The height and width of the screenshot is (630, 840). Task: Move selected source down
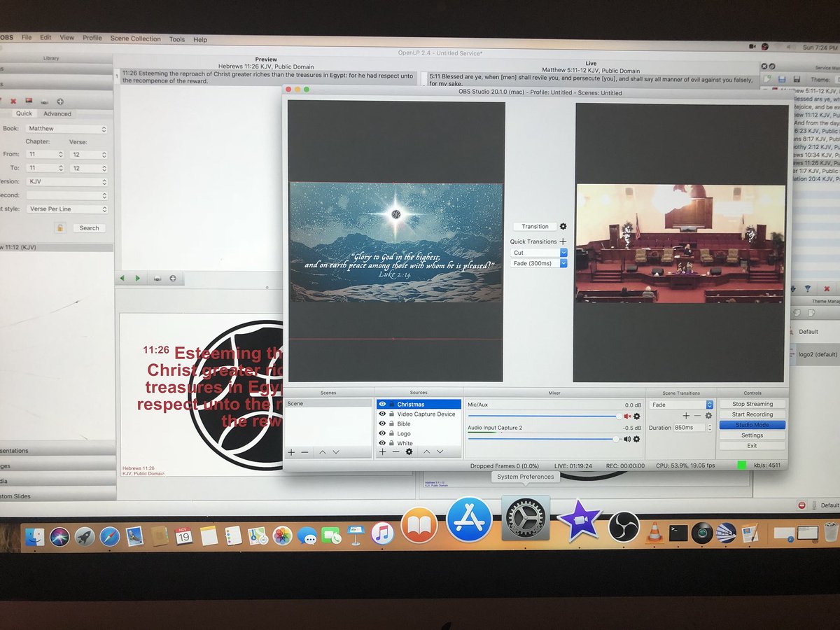440,452
